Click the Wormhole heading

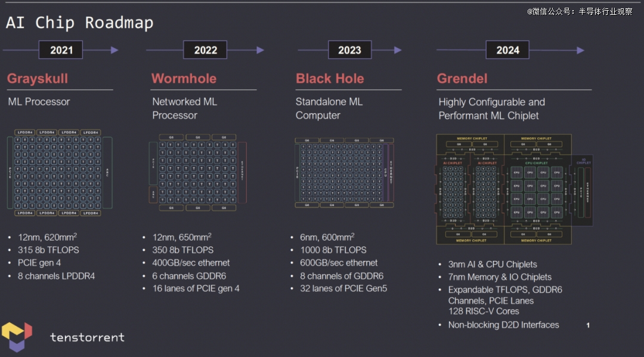click(184, 78)
